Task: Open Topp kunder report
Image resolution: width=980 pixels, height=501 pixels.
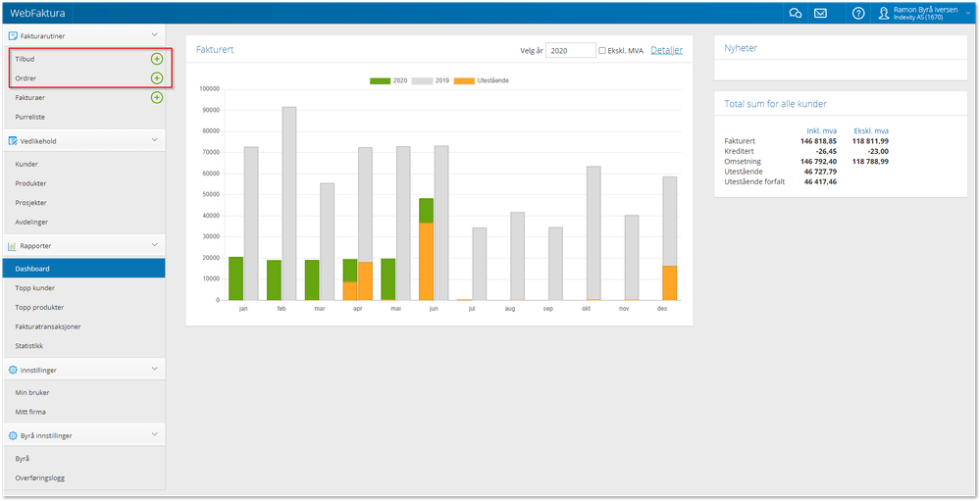Action: (35, 288)
